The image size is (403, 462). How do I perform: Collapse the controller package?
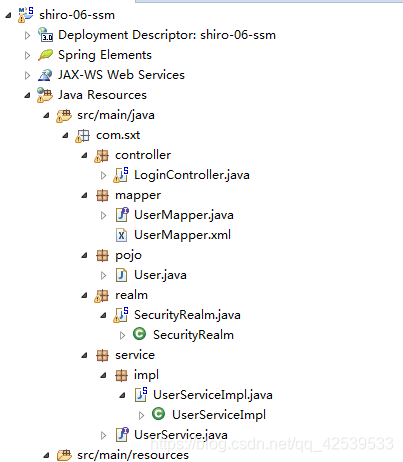(x=84, y=156)
